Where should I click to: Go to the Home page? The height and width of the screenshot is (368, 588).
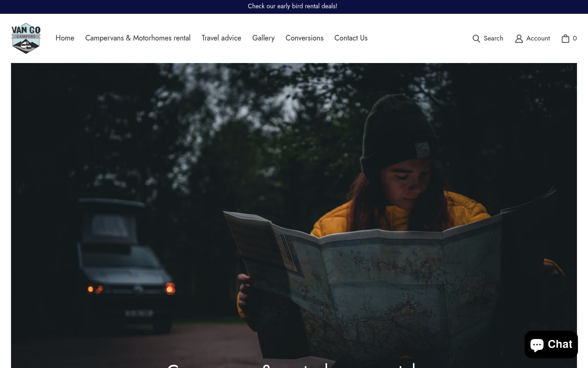[65, 38]
